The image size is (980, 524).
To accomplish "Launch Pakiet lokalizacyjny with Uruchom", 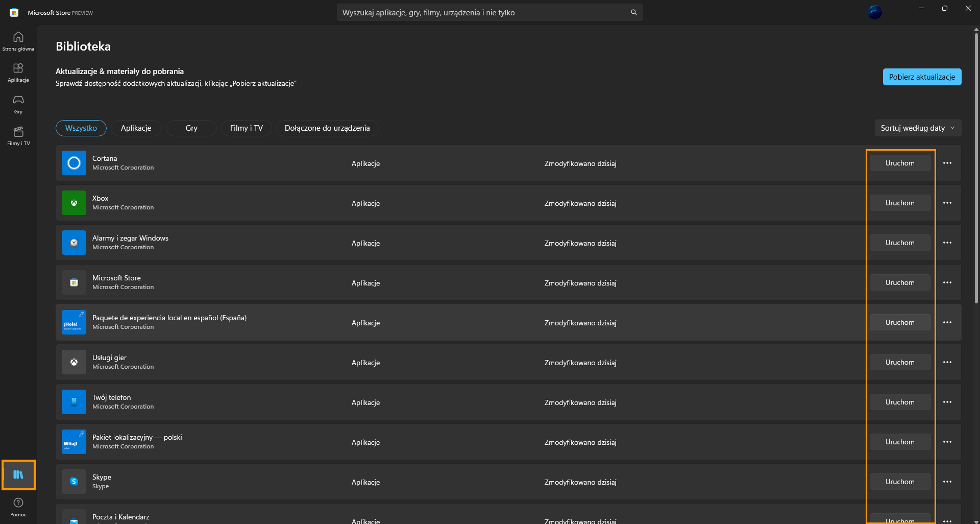I will click(x=900, y=442).
